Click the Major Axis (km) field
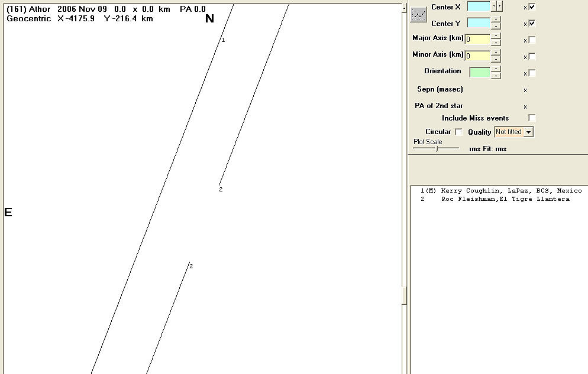Viewport: 588px width, 374px height. coord(477,40)
